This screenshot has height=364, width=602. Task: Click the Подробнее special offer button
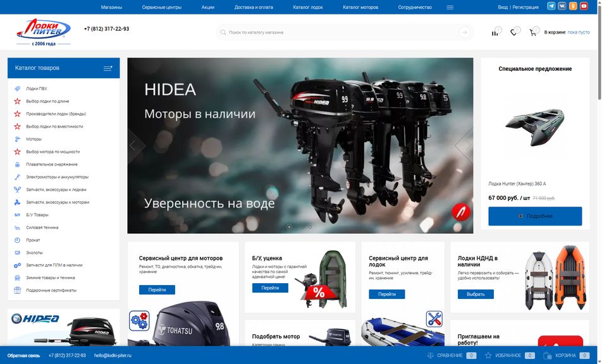coord(535,216)
